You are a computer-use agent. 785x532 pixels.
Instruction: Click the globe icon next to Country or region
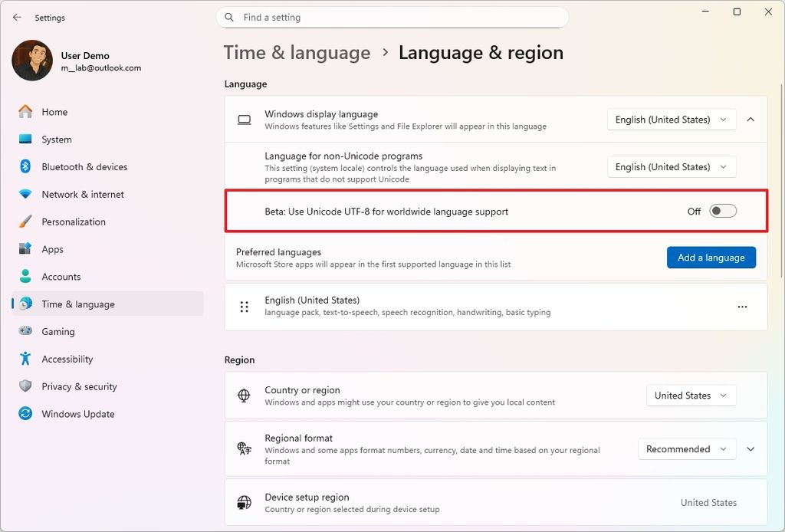point(244,396)
